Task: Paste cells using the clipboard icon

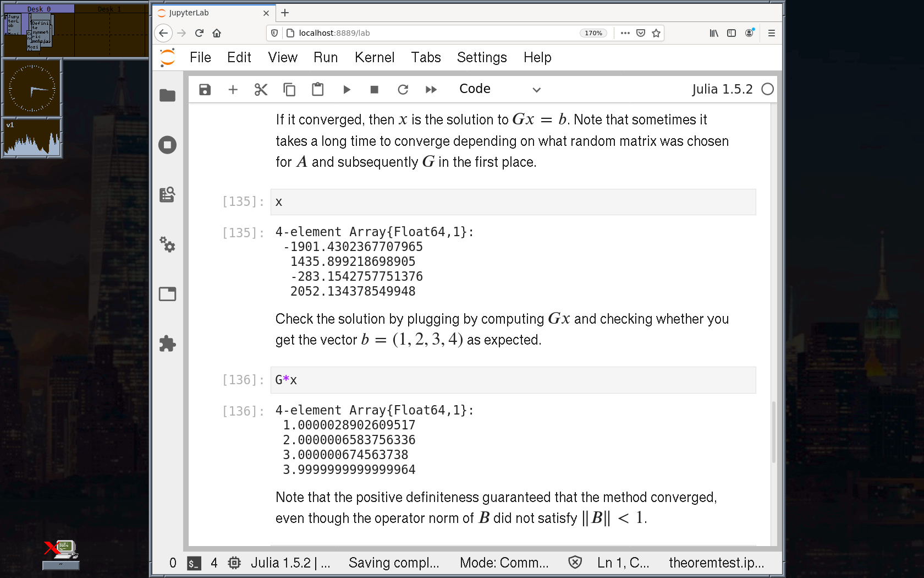Action: [x=317, y=90]
